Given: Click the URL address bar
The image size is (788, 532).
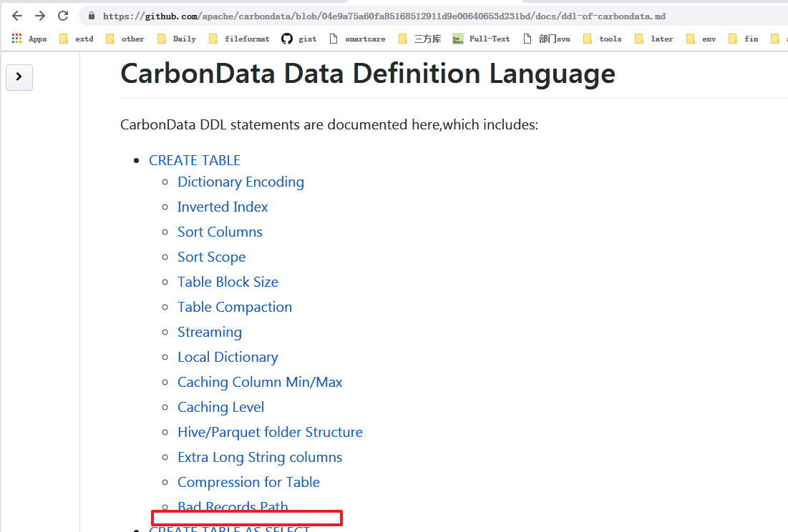Looking at the screenshot, I should coord(432,16).
